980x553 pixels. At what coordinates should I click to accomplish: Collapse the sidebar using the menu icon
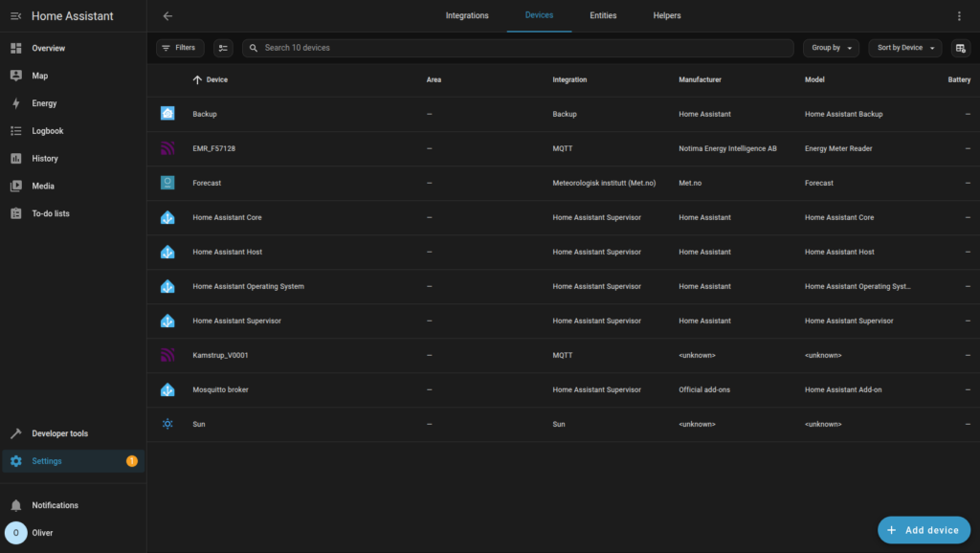pos(15,16)
